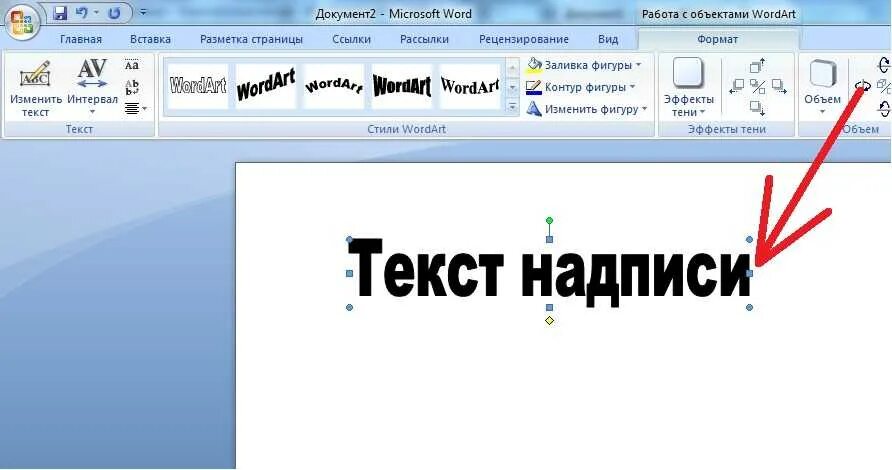Open the Интервал spacing dropdown
This screenshot has width=892, height=470.
(92, 88)
